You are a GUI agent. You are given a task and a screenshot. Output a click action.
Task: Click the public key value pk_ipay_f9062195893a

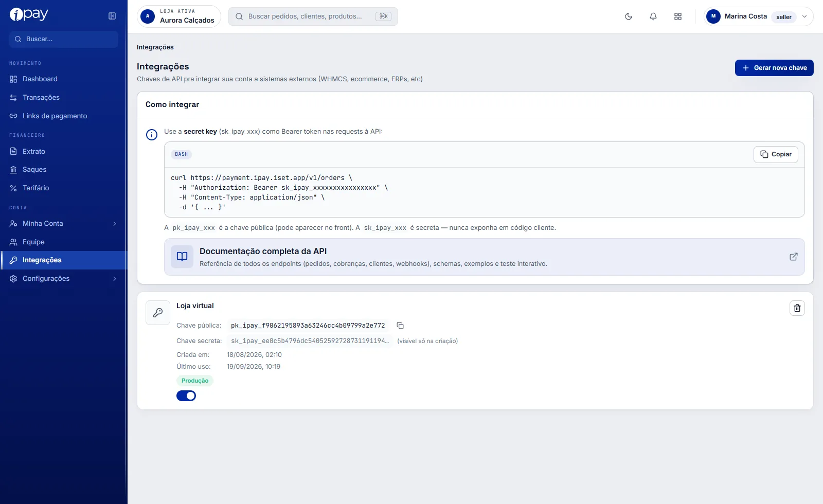point(308,326)
